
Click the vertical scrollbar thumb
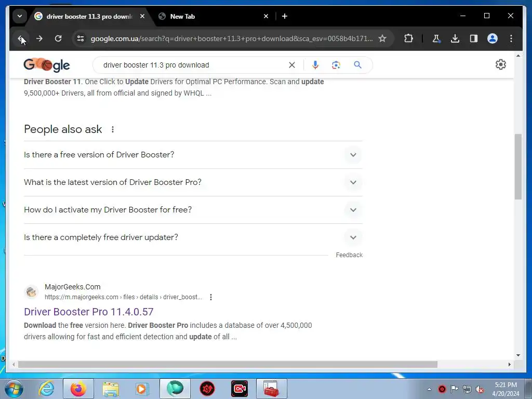518,167
